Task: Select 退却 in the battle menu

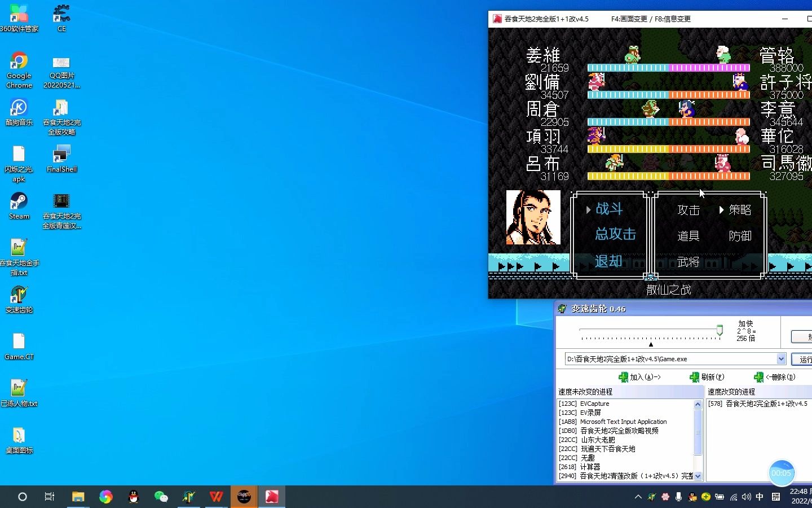Action: (x=609, y=261)
